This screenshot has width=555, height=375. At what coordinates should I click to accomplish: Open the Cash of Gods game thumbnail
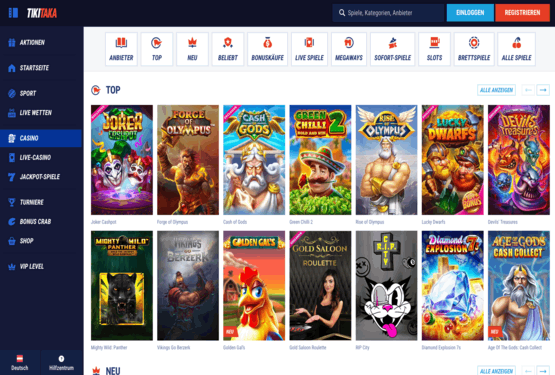[x=254, y=160]
